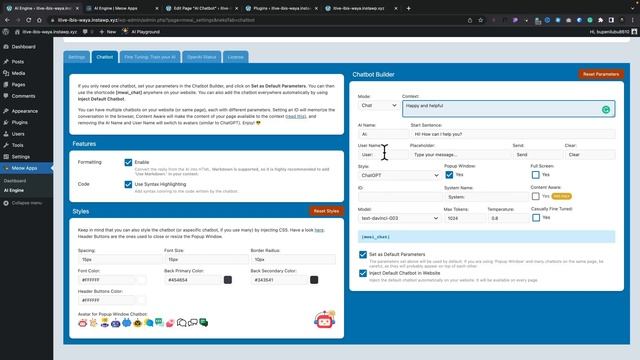Toggle Set as Default Parameters checkbox
This screenshot has height=360, width=640.
pyautogui.click(x=363, y=254)
